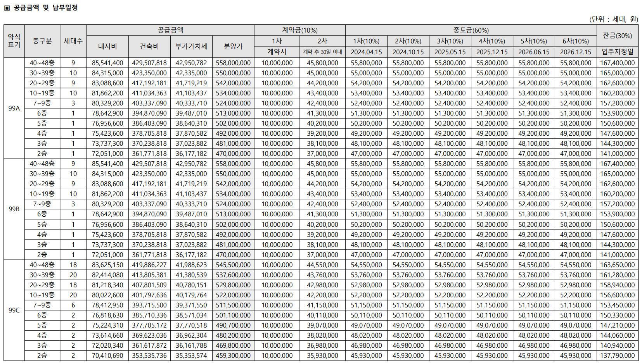Click the 공급금액 및 납부일정 title
642x364 pixels.
point(46,7)
